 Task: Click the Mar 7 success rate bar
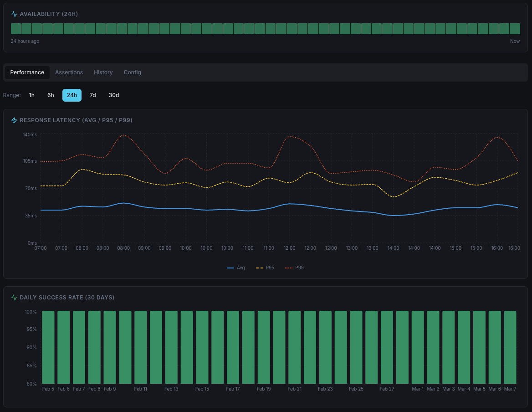(509, 346)
